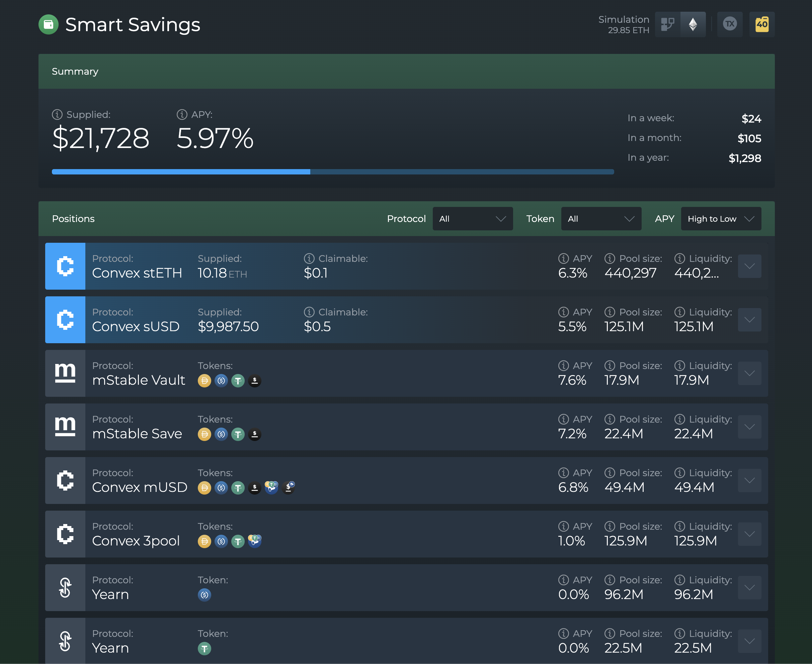Click the USDC token icon in Yearn row
This screenshot has width=812, height=664.
coord(205,595)
